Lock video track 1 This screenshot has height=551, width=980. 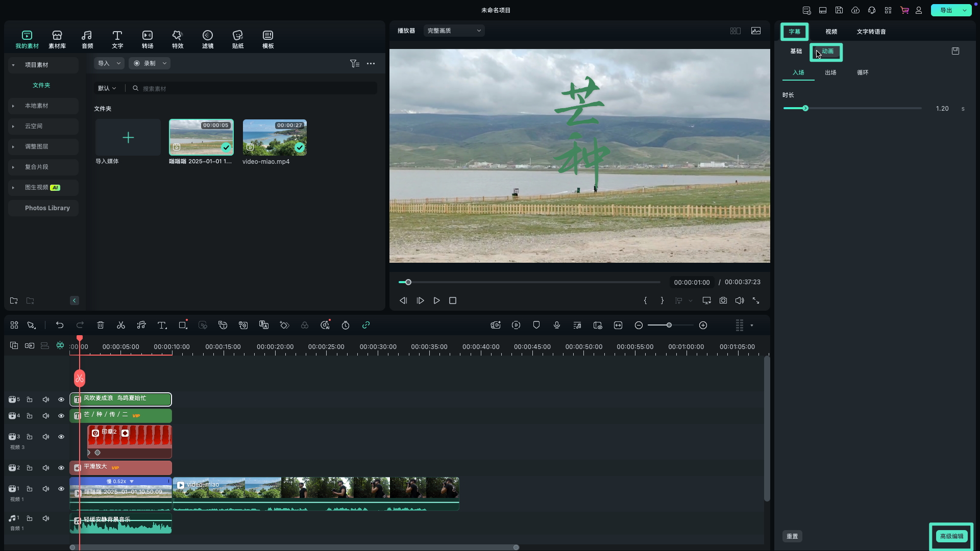pos(30,489)
